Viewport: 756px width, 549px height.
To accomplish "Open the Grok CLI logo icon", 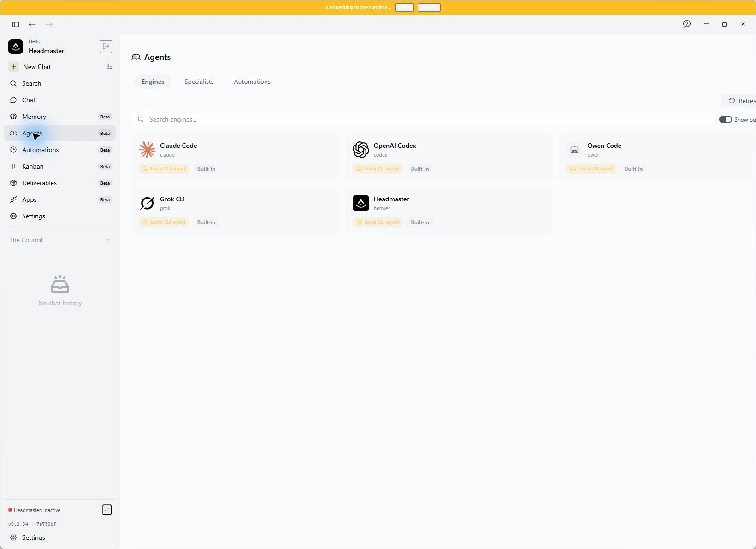I will (147, 203).
